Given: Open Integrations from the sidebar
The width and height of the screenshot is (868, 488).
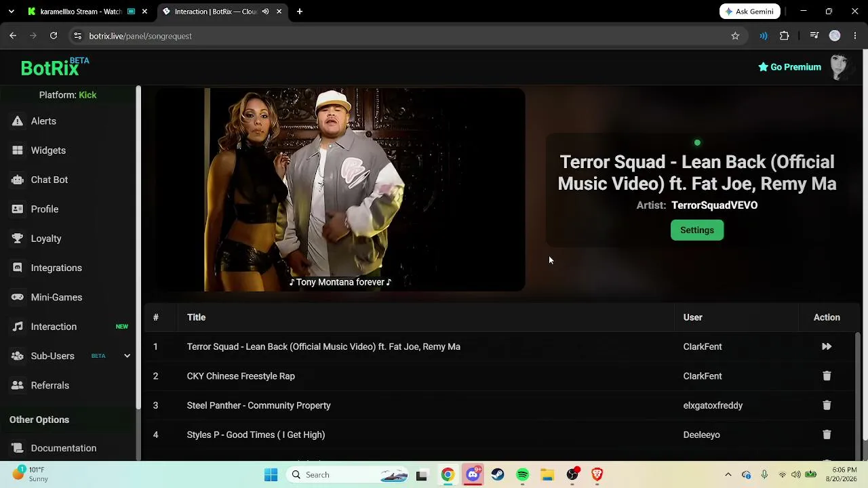Looking at the screenshot, I should 56,268.
